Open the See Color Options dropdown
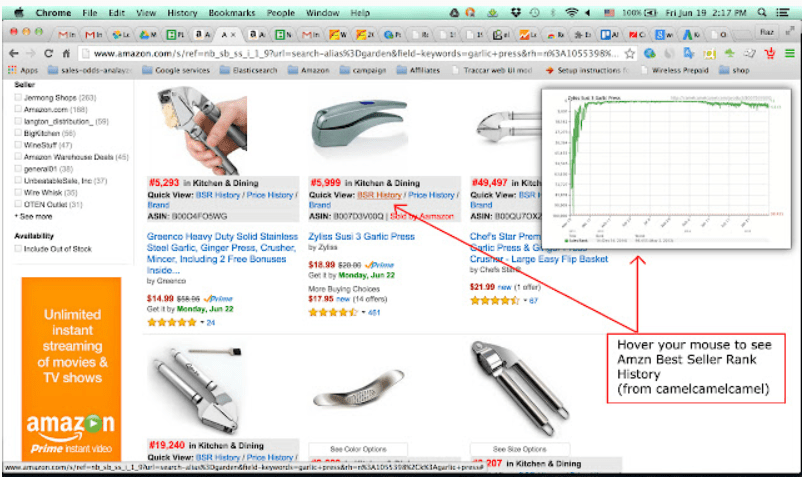This screenshot has height=477, width=802. [359, 449]
